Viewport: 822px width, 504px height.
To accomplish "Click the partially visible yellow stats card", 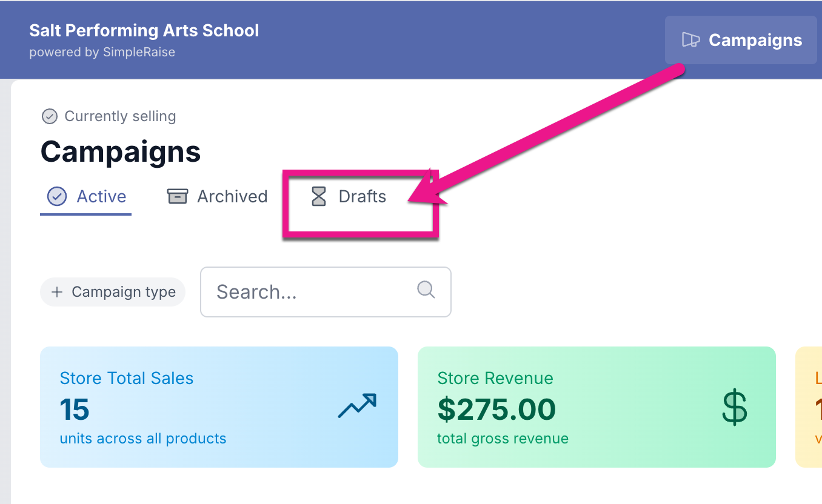I will [x=810, y=406].
